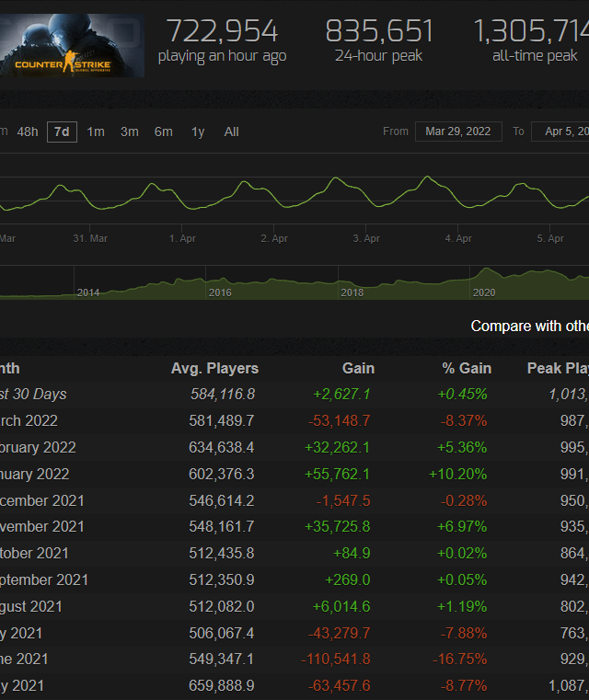Click 2020 on the navigator timeline
This screenshot has height=700, width=589.
484,293
